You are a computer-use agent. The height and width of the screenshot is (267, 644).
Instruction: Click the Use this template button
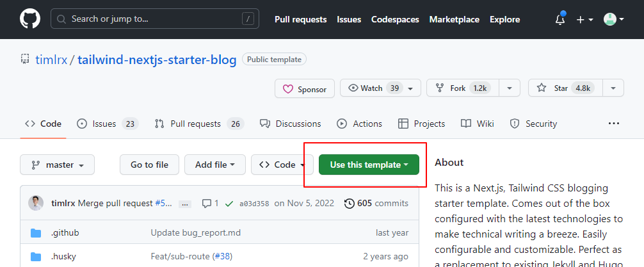tap(369, 165)
